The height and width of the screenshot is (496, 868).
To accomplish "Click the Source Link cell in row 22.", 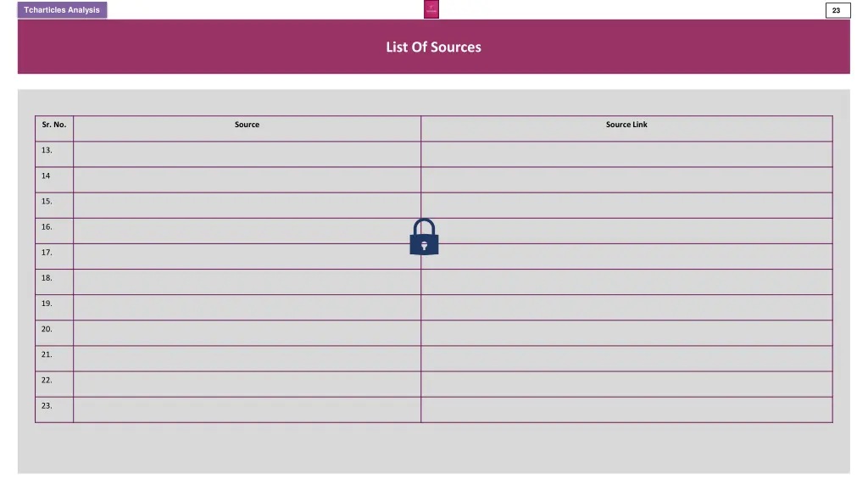I will 626,384.
